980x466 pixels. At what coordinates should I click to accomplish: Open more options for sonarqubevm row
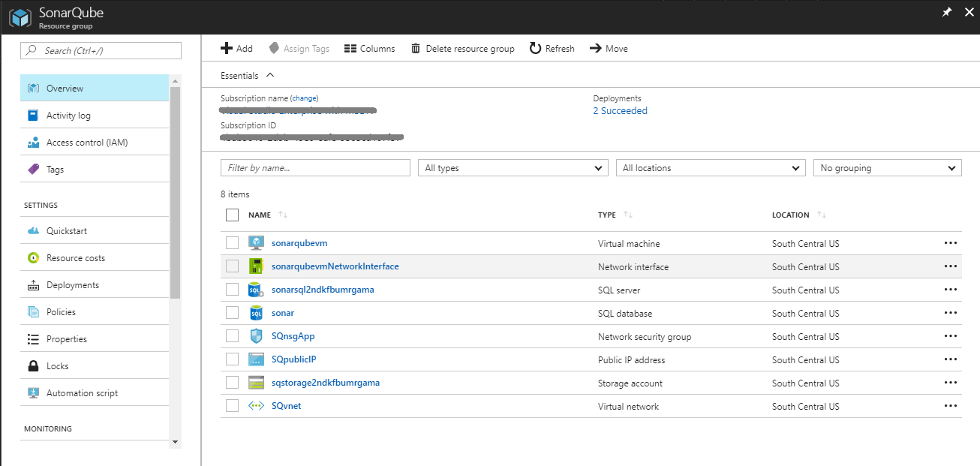[x=951, y=243]
